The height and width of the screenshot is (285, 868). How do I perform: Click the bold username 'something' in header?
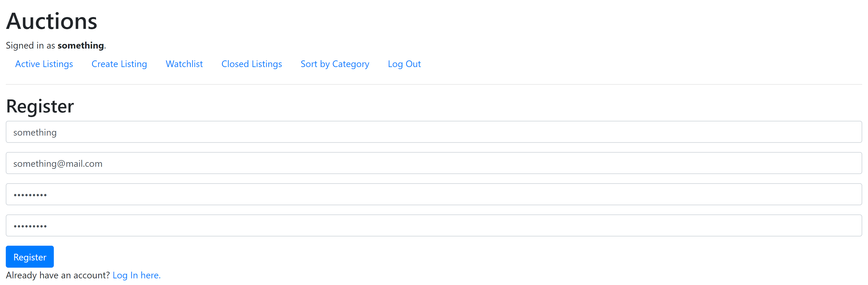coord(80,45)
